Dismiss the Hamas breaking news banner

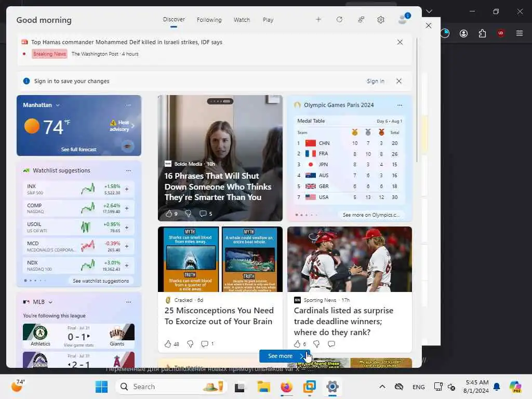tap(400, 42)
